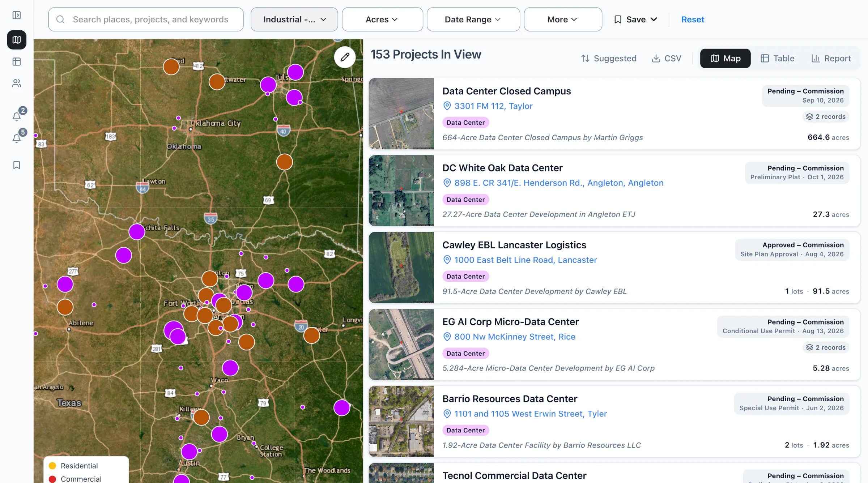The image size is (868, 483).
Task: Switch to the Table view tab
Action: click(x=777, y=59)
